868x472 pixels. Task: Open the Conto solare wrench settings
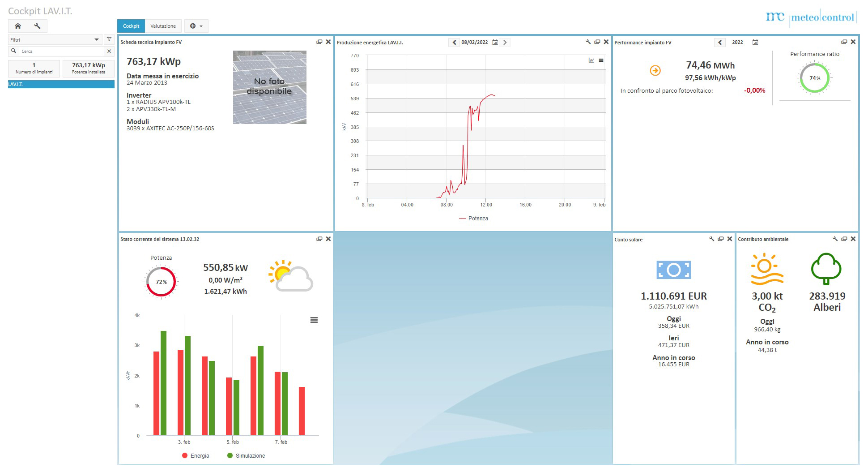pyautogui.click(x=711, y=239)
